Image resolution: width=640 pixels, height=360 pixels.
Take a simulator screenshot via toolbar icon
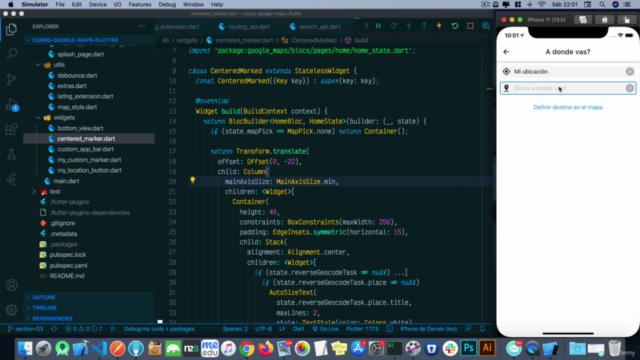pos(583,20)
